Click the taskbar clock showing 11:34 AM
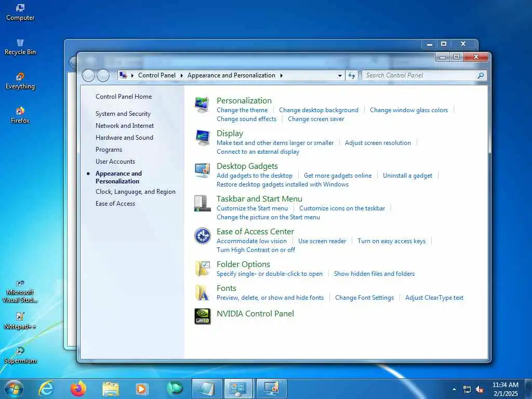 pyautogui.click(x=505, y=389)
